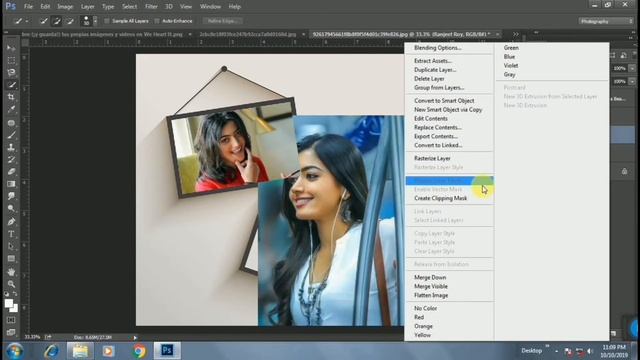Show hidden system tray icons arrow
This screenshot has height=360, width=640.
tap(556, 351)
